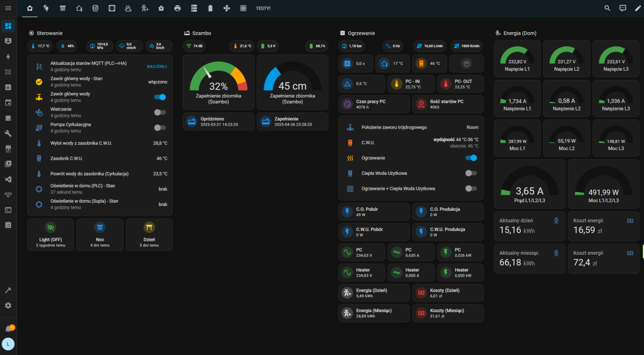Screen dimensions: 644x355
Task: Open the pencil edit dashboard icon
Action: [x=638, y=8]
